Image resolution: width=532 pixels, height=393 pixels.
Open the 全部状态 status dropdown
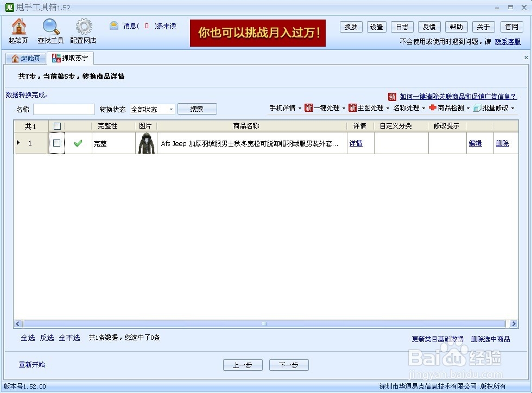(151, 109)
